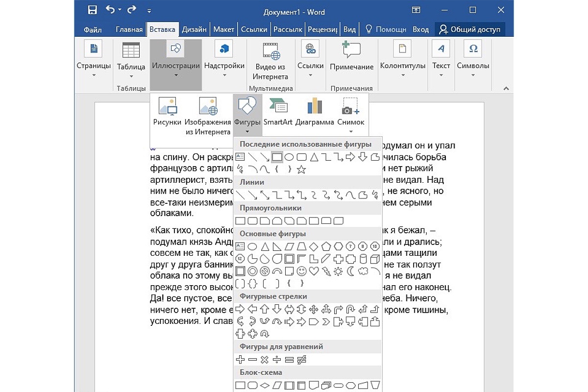
Task: Select the division sign equation shape
Action: point(277,360)
